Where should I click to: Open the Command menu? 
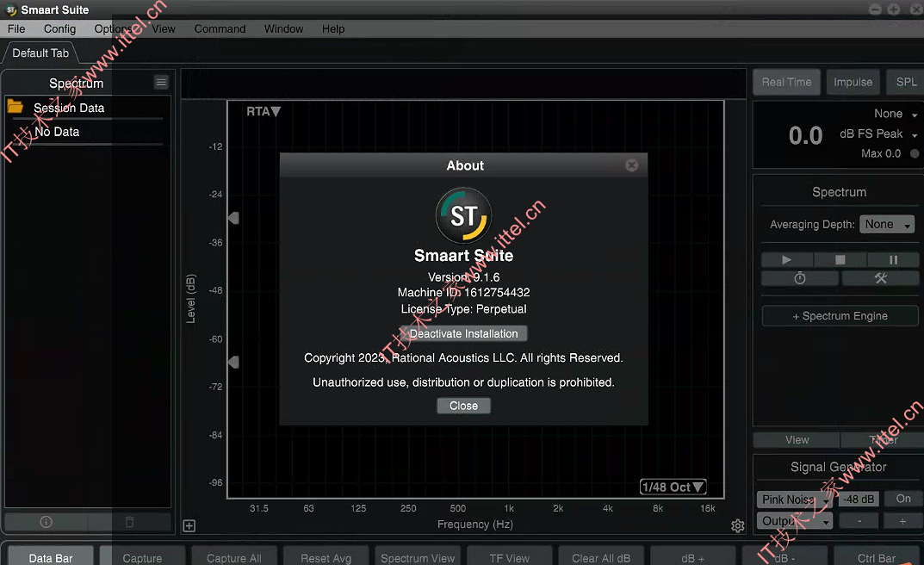220,29
